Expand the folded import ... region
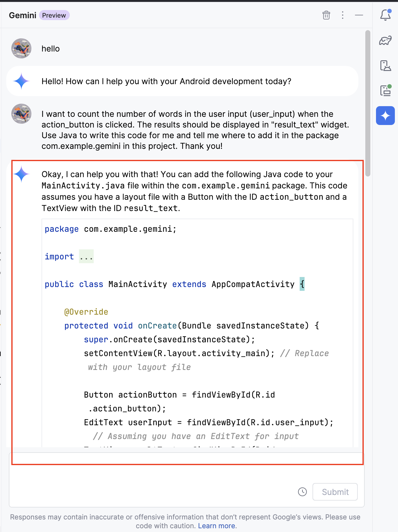The image size is (398, 532). pyautogui.click(x=86, y=257)
